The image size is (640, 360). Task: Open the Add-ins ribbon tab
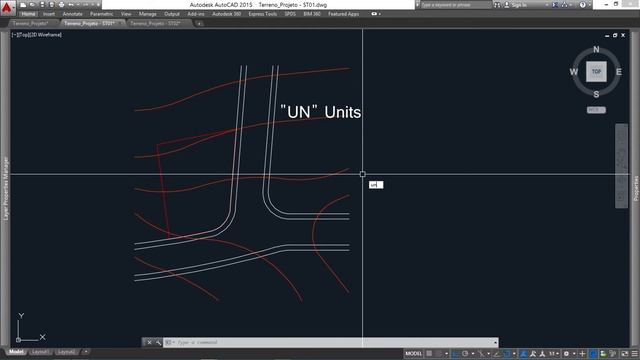(x=196, y=14)
